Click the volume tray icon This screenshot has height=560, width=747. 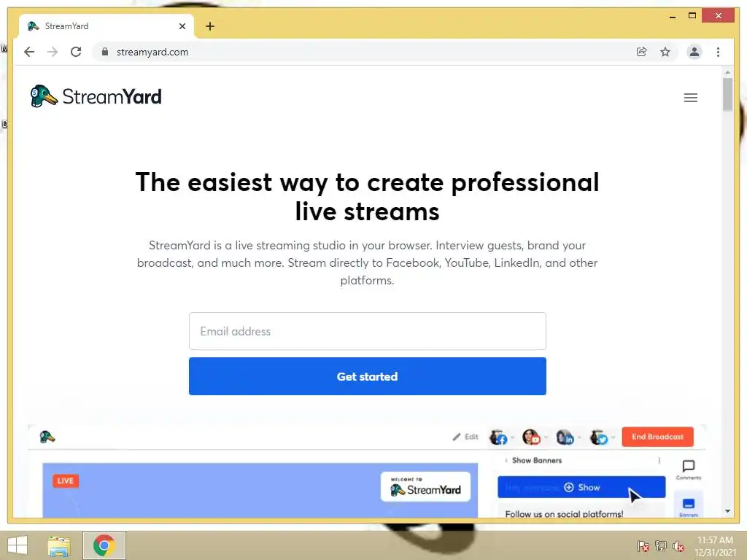click(x=678, y=545)
